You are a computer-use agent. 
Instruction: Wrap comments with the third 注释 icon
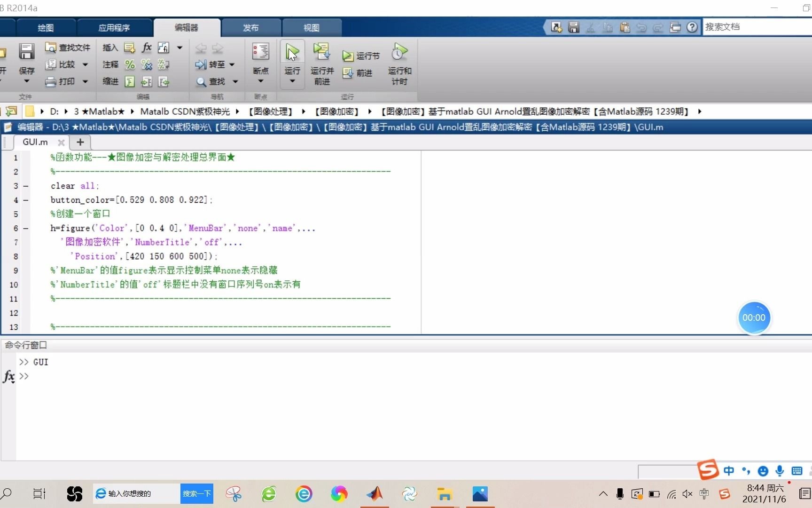(x=164, y=64)
